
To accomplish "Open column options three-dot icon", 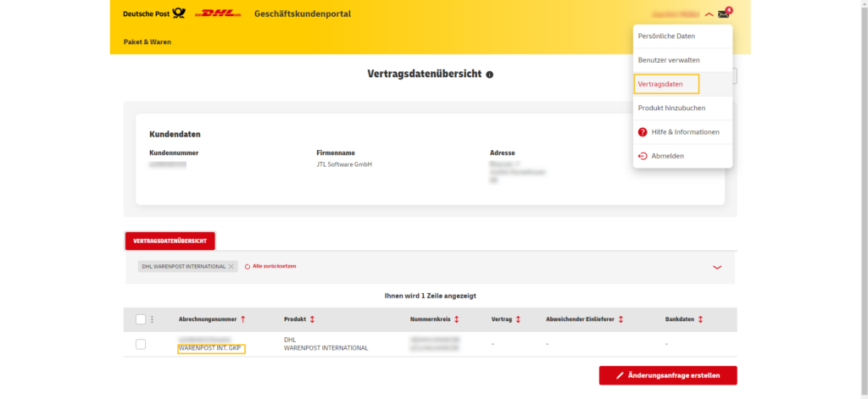I will (153, 319).
